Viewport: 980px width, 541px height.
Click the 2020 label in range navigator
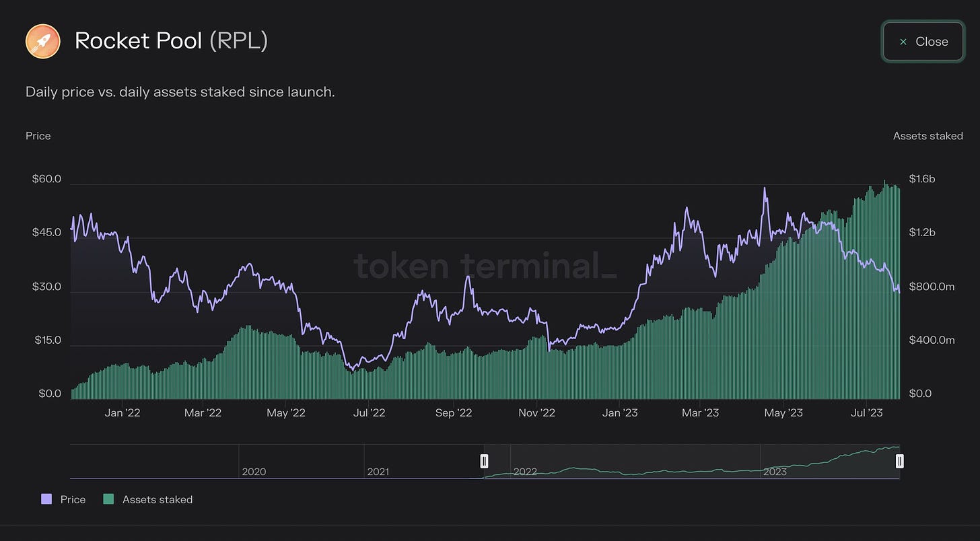point(254,472)
